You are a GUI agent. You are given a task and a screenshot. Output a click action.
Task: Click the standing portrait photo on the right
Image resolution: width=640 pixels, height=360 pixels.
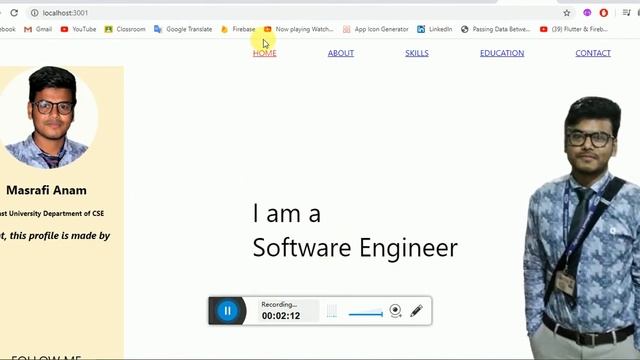pos(582,228)
